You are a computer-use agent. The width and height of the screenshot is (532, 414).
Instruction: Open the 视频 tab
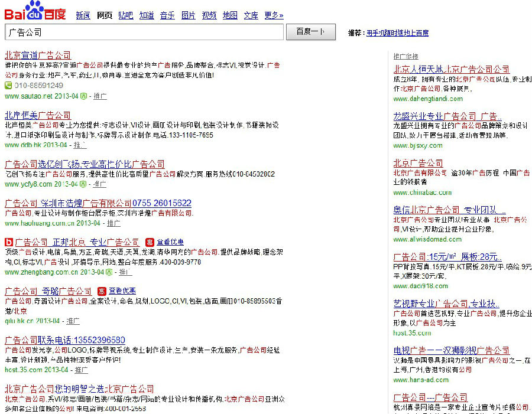point(209,15)
